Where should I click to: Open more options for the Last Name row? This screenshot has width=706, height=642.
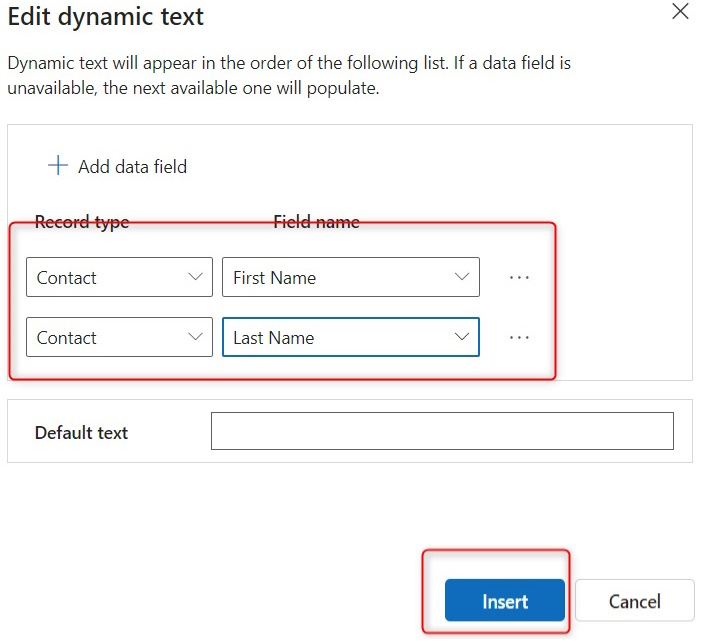(519, 337)
